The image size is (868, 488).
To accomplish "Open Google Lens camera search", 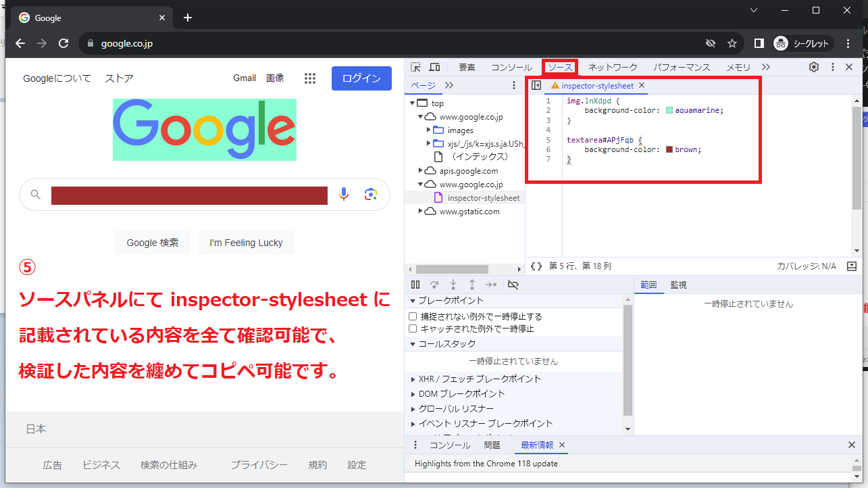I will [x=370, y=195].
